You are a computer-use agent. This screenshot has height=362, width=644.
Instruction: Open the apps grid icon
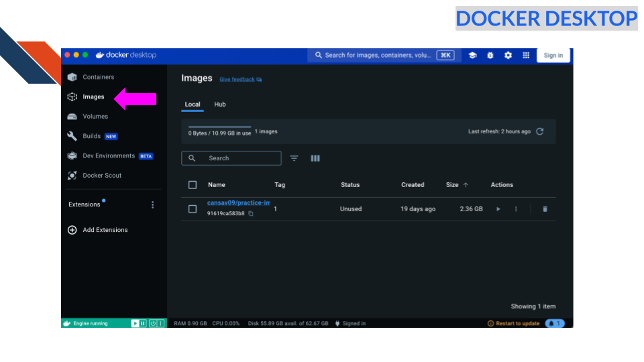pyautogui.click(x=526, y=56)
